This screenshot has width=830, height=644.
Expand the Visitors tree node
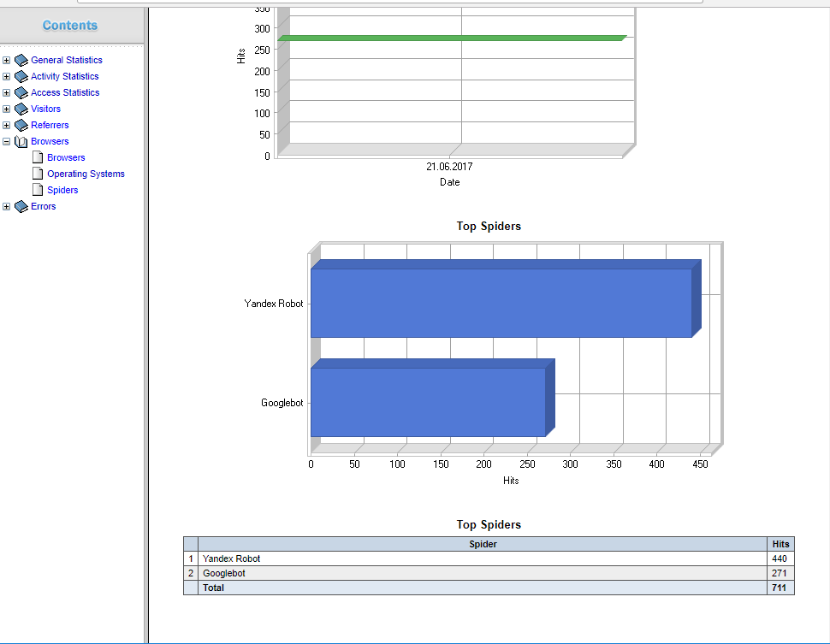[x=7, y=109]
